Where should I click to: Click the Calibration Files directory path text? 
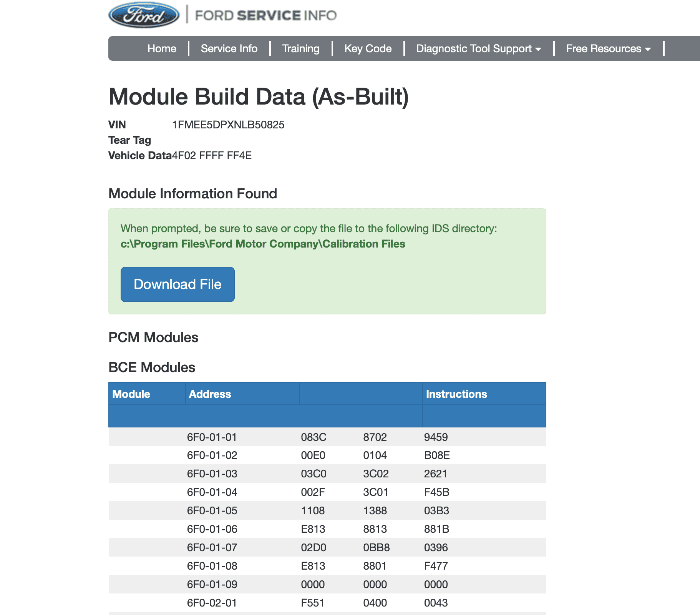(263, 244)
